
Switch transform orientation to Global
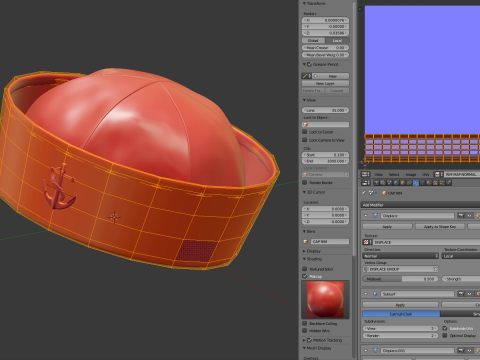313,40
